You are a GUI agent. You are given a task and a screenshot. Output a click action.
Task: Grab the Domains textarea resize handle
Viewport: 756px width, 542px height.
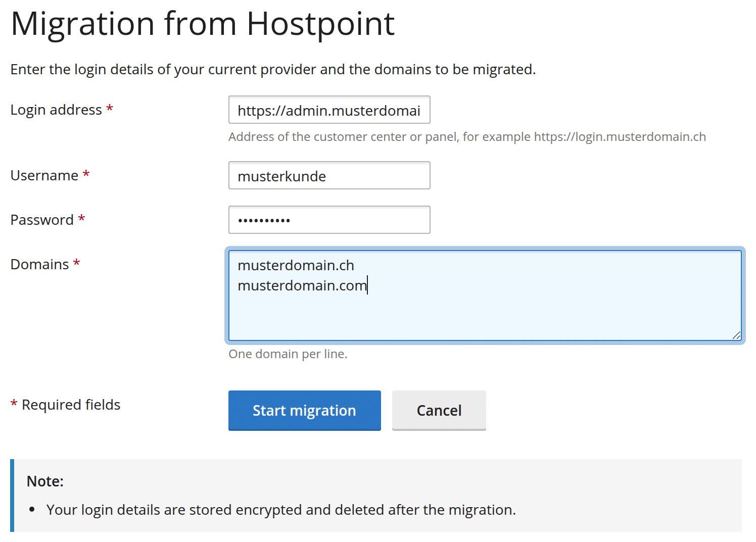coord(736,335)
